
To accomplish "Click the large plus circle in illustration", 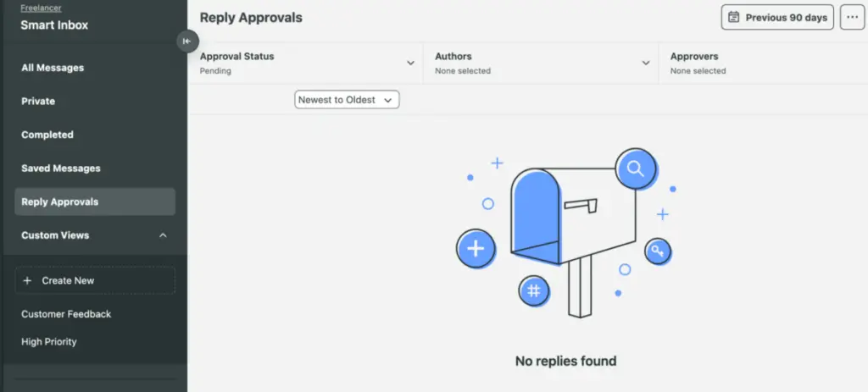I will 476,249.
